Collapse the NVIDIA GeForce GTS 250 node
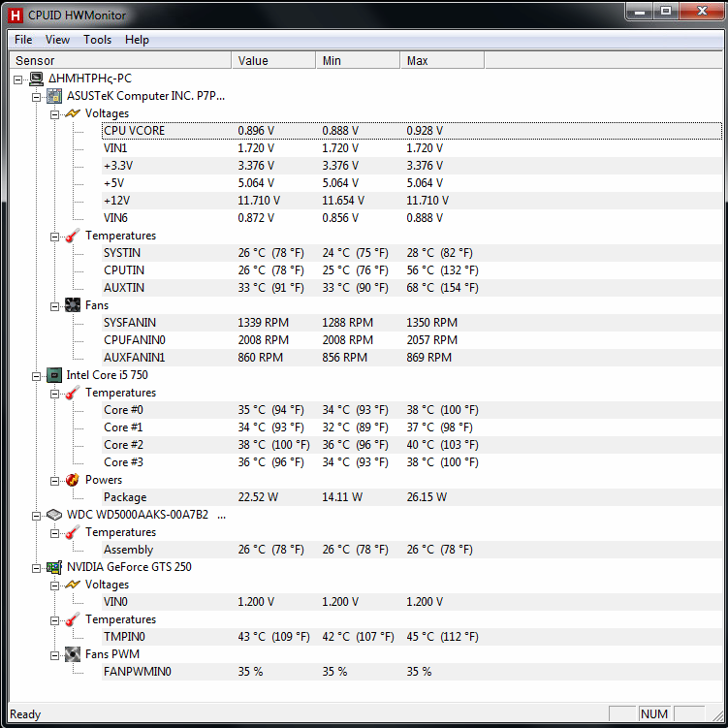 point(36,568)
